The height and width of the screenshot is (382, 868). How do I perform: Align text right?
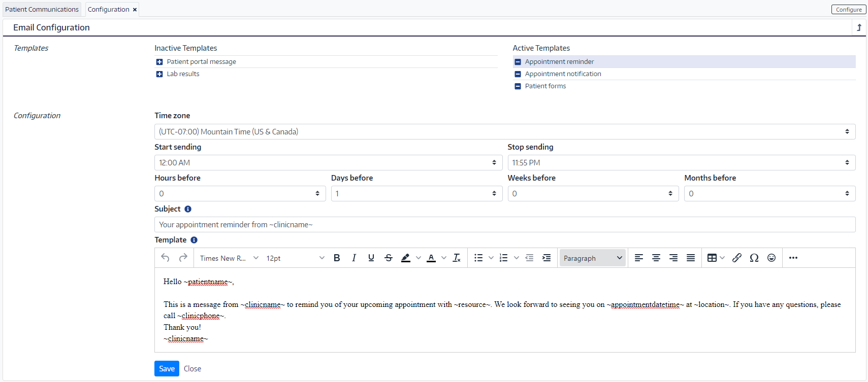(x=673, y=258)
